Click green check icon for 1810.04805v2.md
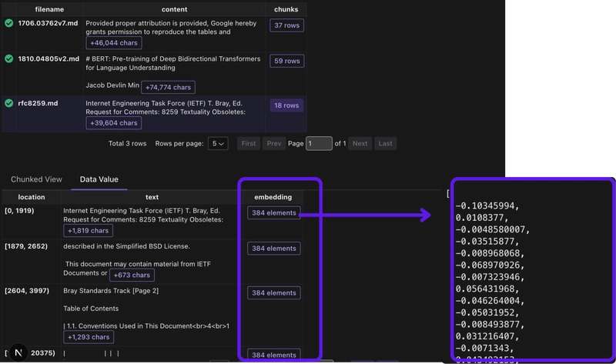Viewport: 616px width, 364px height. pyautogui.click(x=8, y=59)
